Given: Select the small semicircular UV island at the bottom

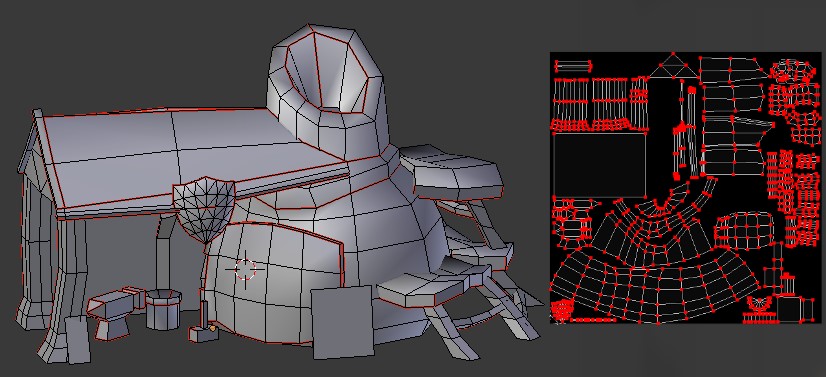Looking at the screenshot, I should click(x=759, y=304).
